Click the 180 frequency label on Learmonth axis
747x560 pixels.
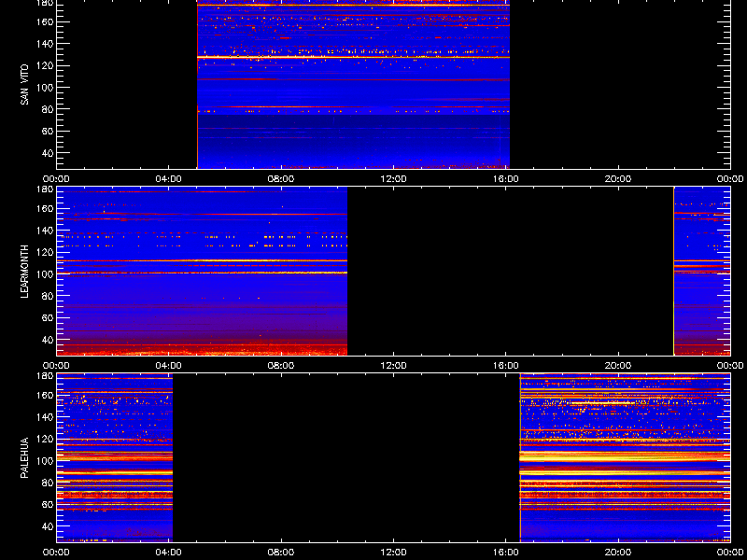(46, 189)
